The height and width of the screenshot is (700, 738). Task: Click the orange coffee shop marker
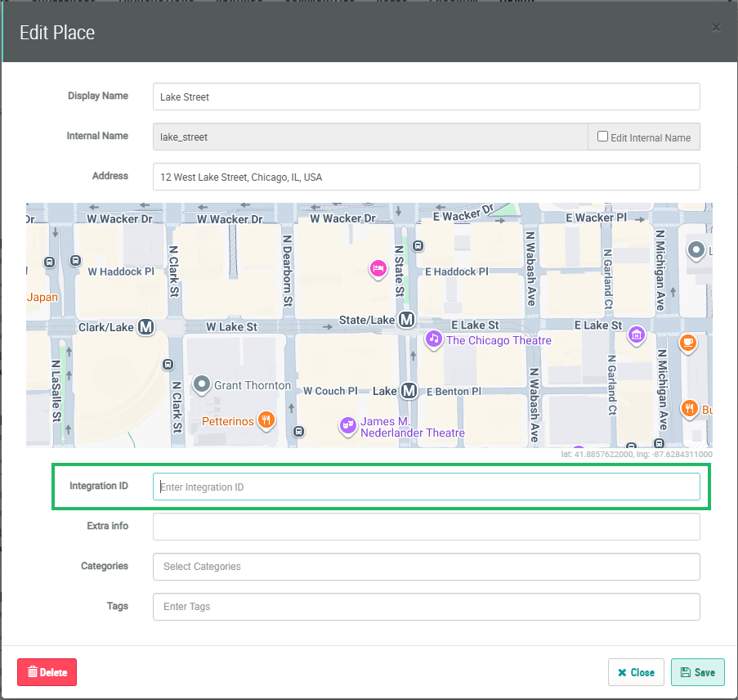coord(688,342)
